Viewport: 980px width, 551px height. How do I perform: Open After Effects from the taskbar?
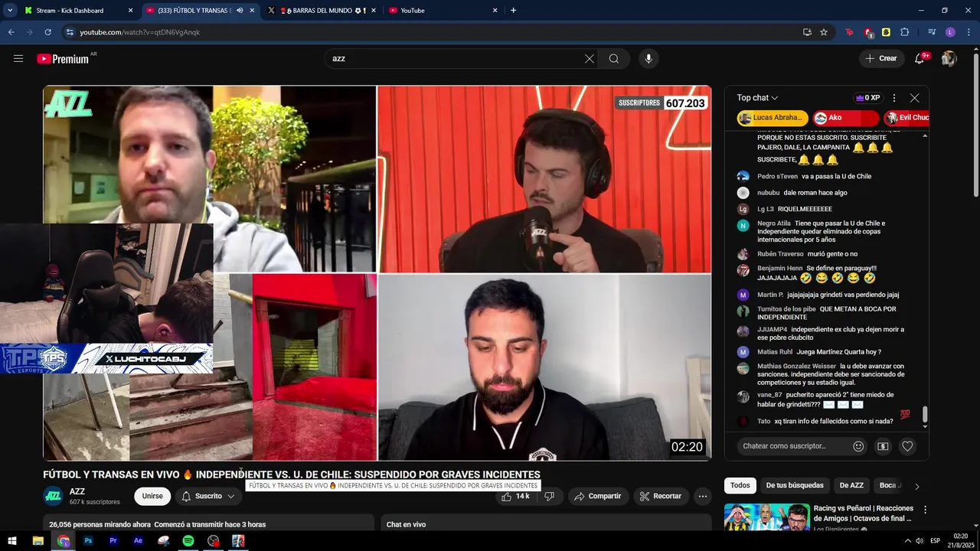pyautogui.click(x=138, y=541)
